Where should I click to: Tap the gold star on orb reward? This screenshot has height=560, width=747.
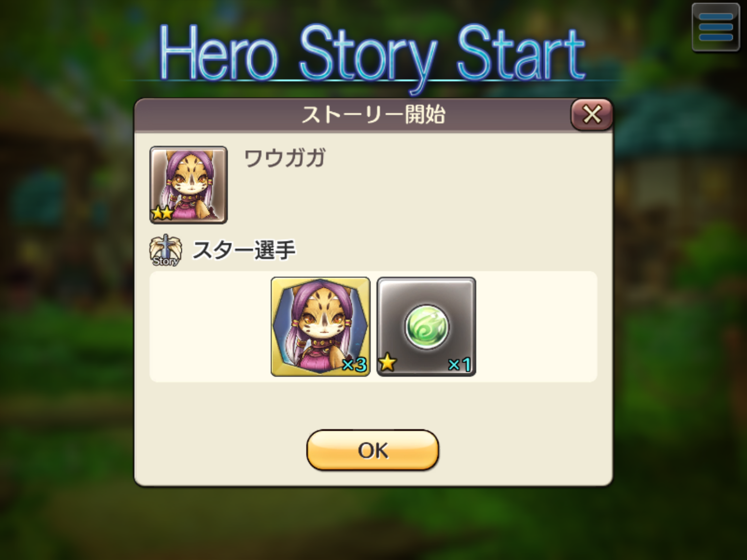tap(387, 363)
